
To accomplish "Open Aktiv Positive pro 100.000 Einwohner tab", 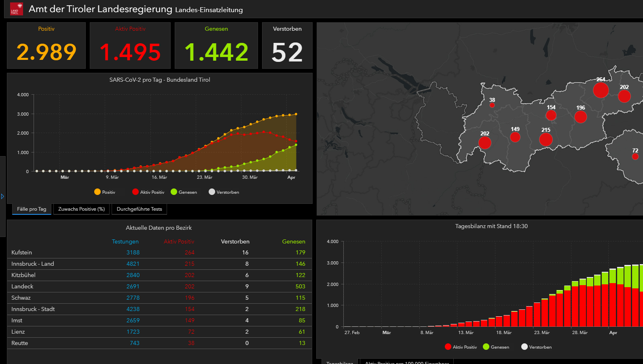I will coord(407,362).
